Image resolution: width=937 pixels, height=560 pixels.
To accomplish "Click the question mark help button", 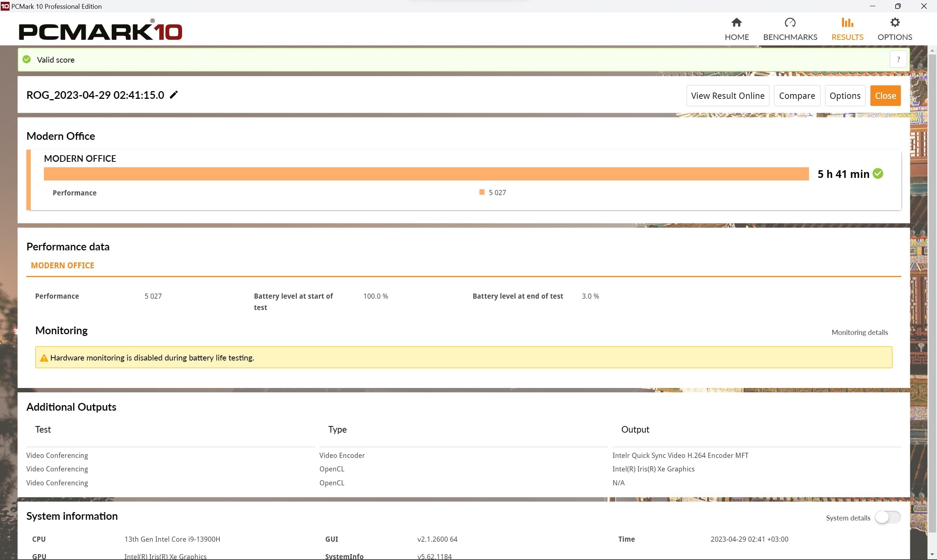I will pyautogui.click(x=898, y=59).
